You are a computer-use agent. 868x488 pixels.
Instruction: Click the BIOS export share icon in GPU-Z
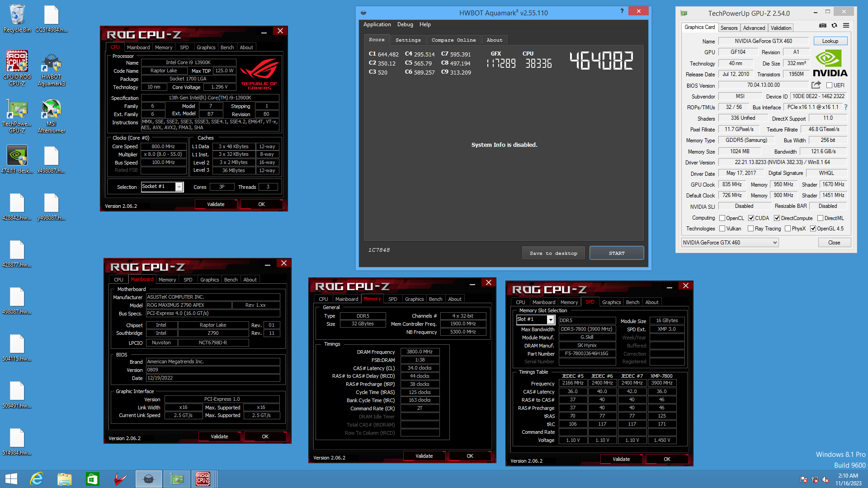click(816, 85)
